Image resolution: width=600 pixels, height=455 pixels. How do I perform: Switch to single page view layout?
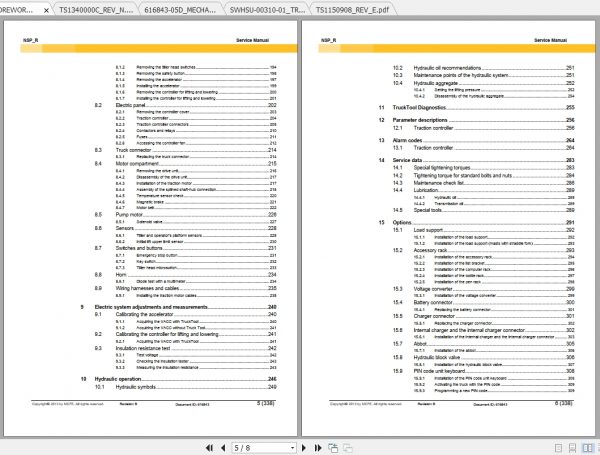pos(558,448)
